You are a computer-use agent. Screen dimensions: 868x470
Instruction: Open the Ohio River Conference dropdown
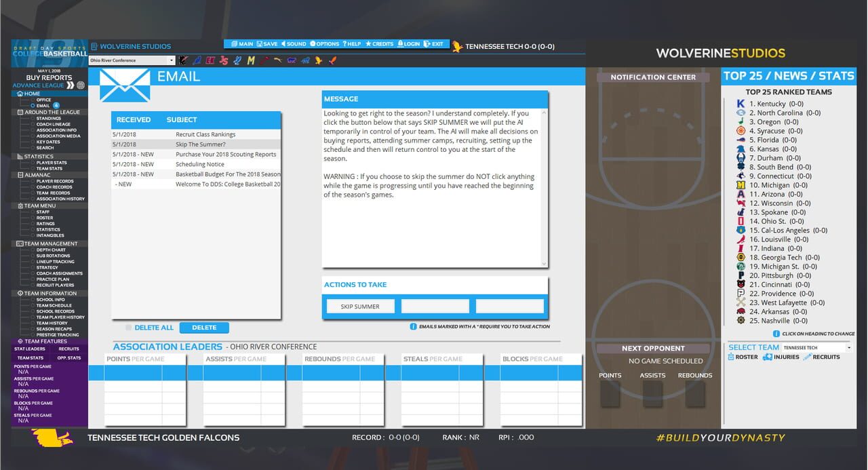pyautogui.click(x=132, y=60)
